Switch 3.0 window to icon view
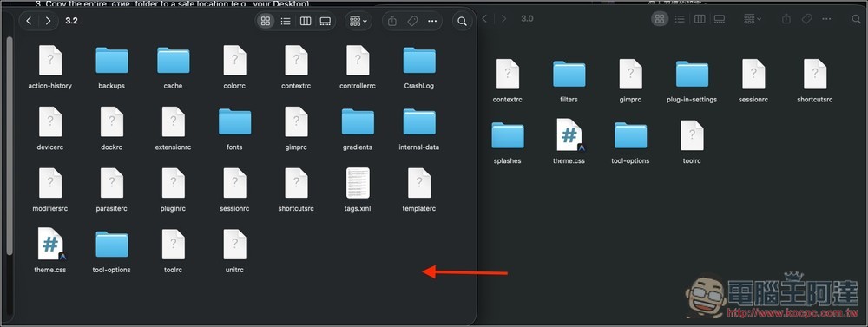This screenshot has width=868, height=327. click(660, 19)
